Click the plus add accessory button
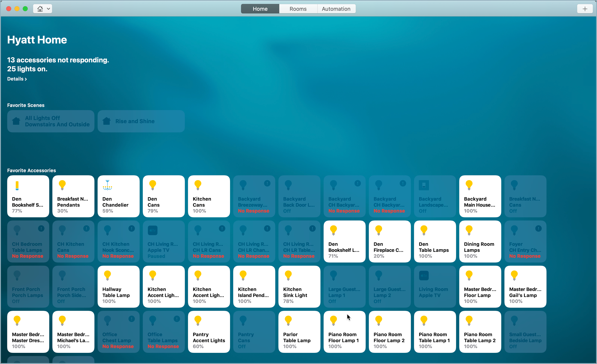Image resolution: width=597 pixels, height=364 pixels. [x=585, y=9]
